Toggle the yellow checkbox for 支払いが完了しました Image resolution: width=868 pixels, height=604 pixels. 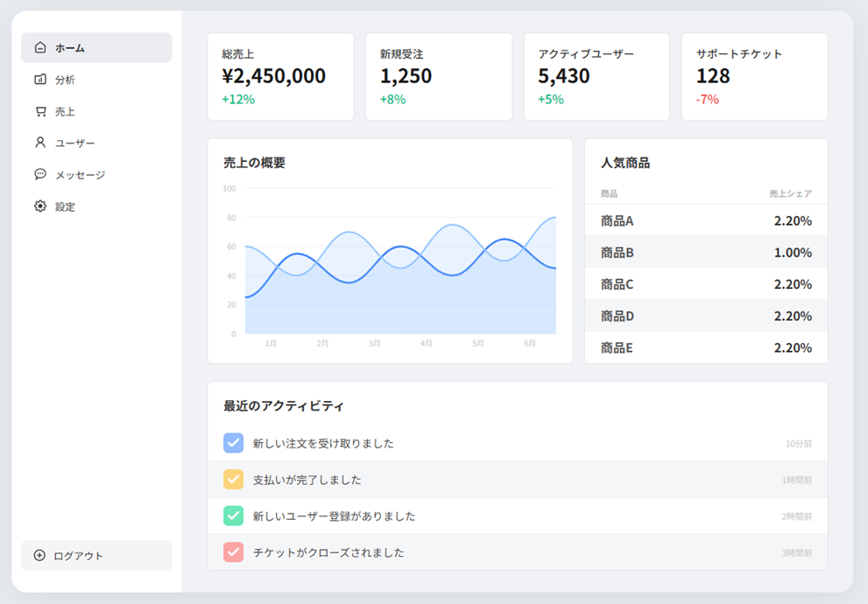[x=234, y=480]
